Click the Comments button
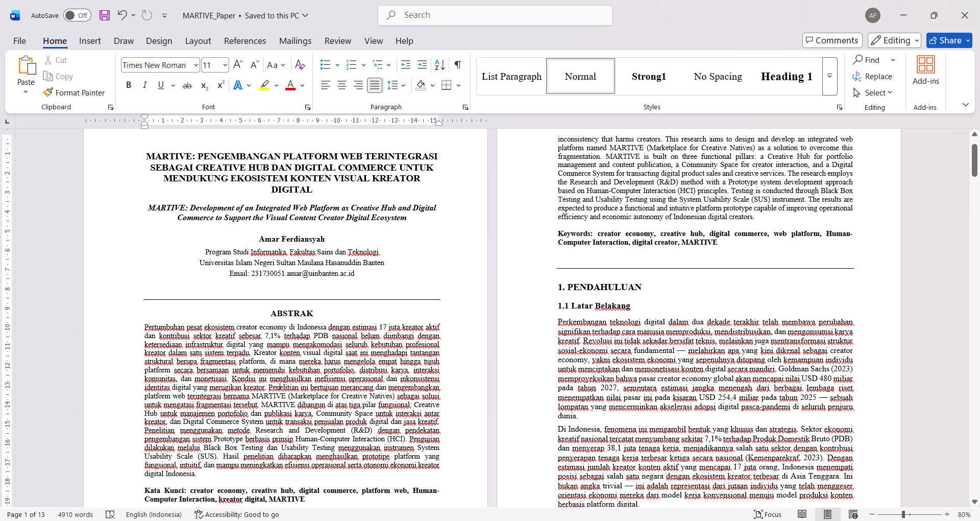The height and width of the screenshot is (521, 980). [832, 40]
